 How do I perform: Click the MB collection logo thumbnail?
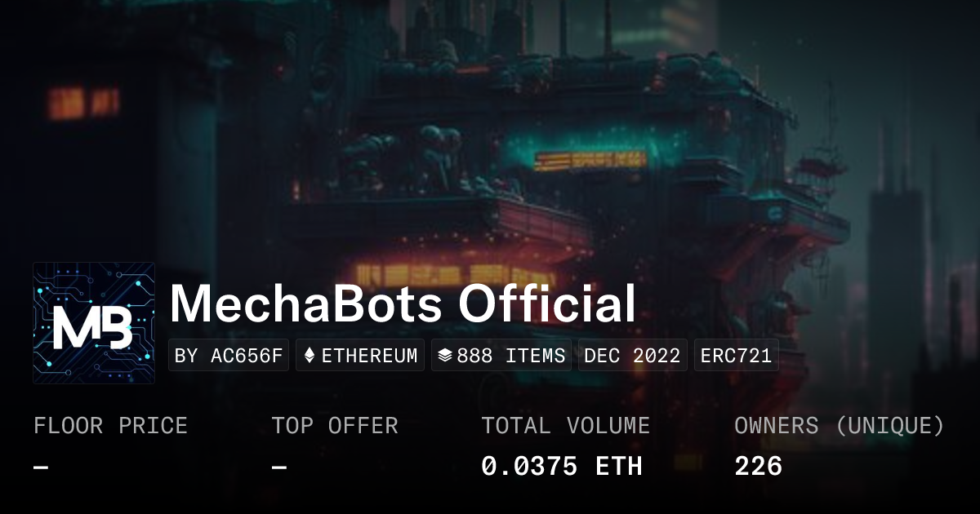tap(94, 323)
